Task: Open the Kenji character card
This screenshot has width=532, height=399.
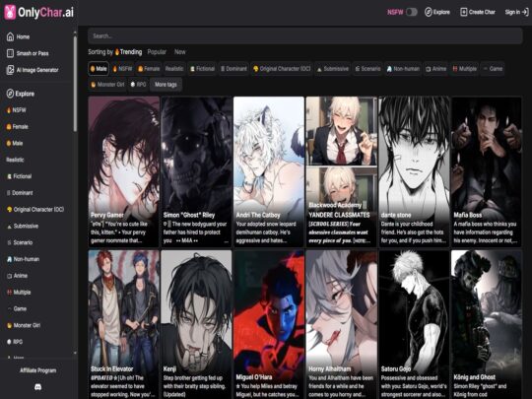Action: [196, 325]
